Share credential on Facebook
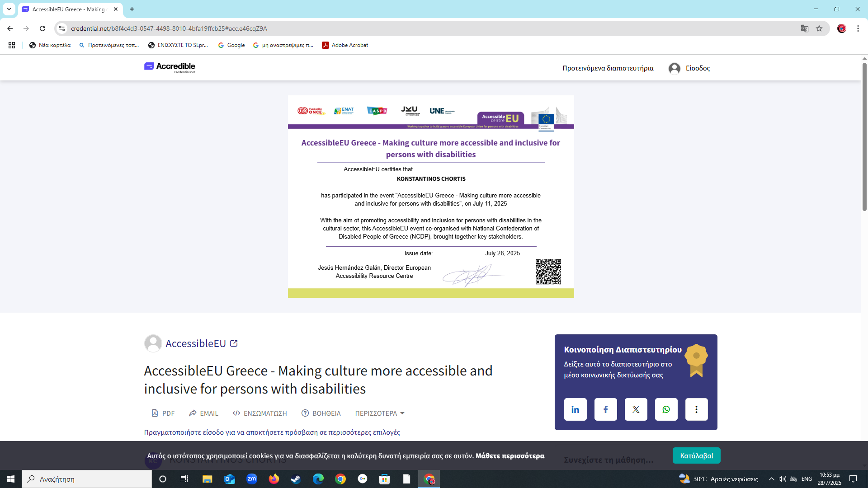 (x=605, y=409)
